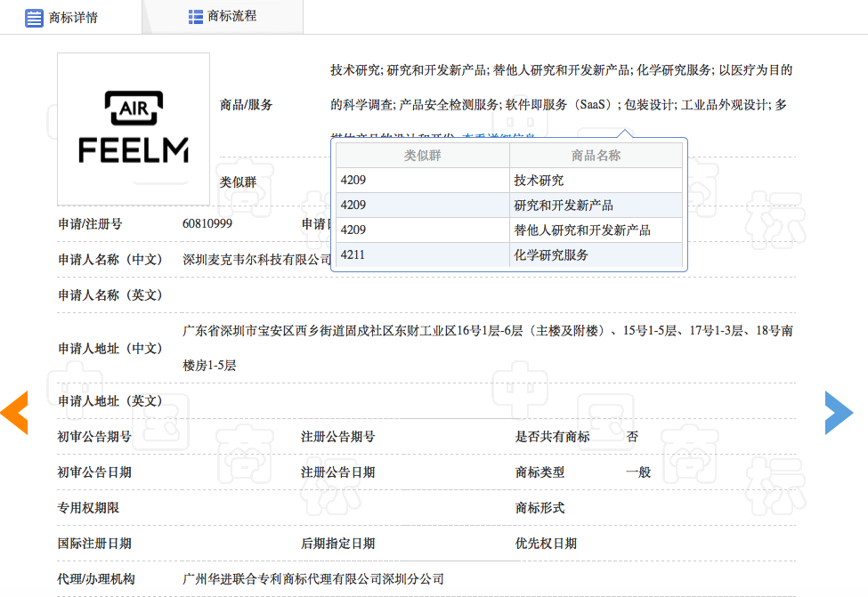Select the 研究和开发新产品 cell

(x=596, y=206)
